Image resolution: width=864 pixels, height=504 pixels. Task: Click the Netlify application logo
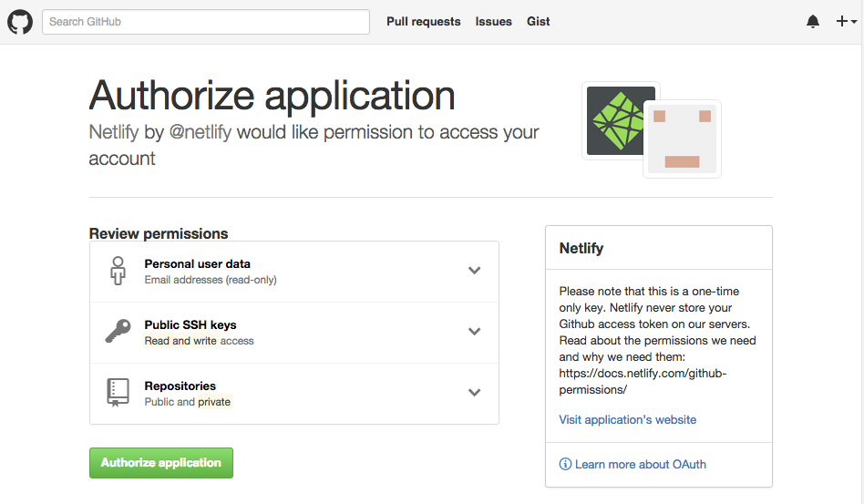pos(620,120)
